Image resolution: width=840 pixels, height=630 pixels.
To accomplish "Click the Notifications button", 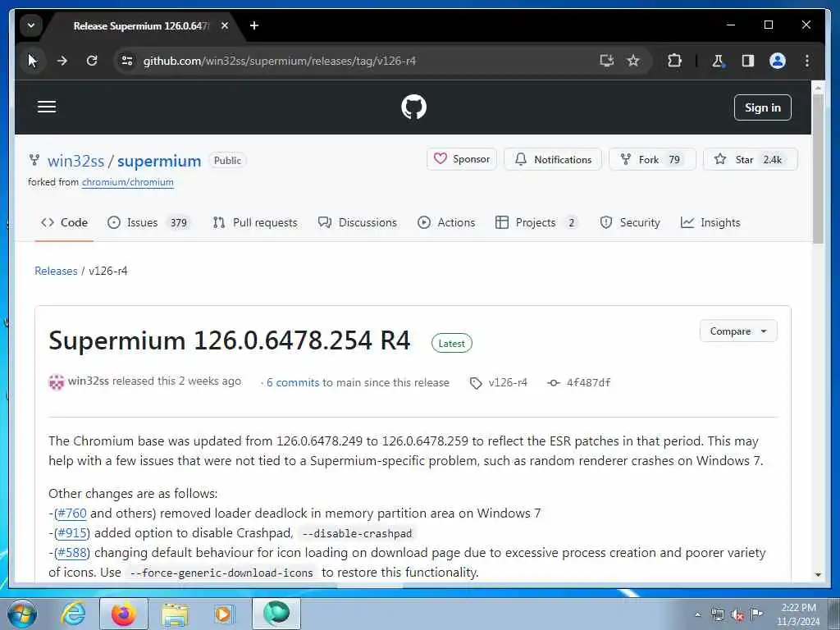I will tap(552, 159).
